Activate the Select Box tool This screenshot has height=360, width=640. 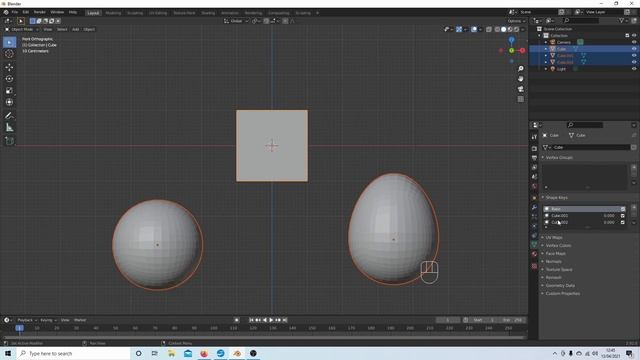pyautogui.click(x=9, y=42)
